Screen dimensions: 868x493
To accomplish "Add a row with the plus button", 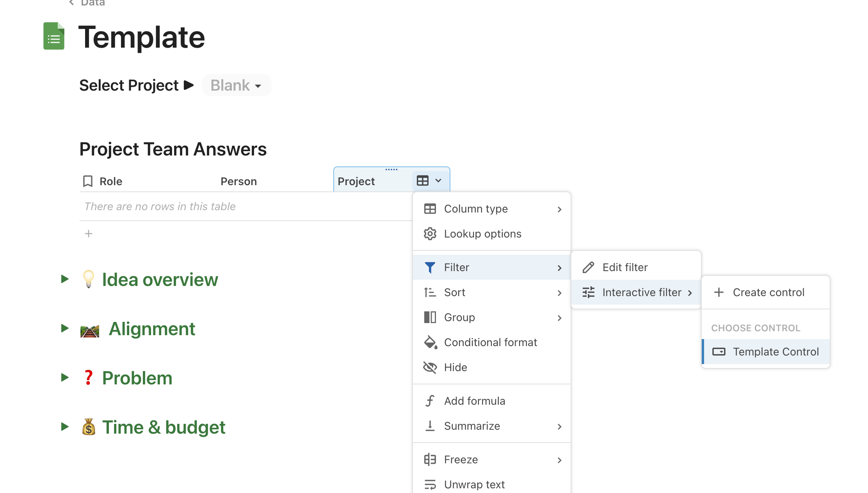I will tap(89, 234).
